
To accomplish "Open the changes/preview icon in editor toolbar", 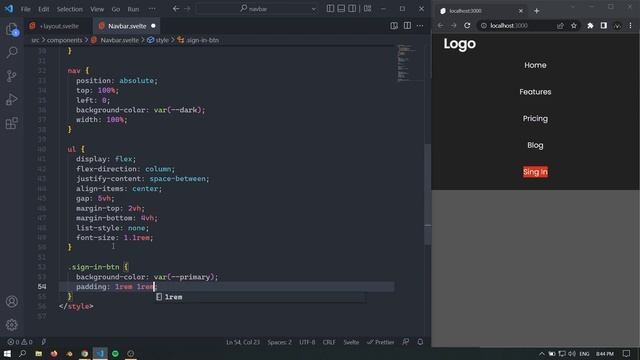I will [394, 26].
